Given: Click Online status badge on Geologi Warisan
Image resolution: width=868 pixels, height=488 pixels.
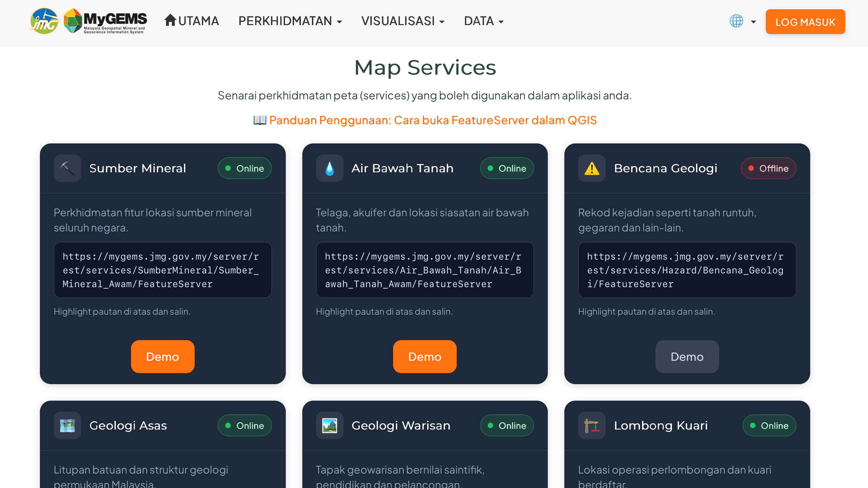Looking at the screenshot, I should click(507, 425).
